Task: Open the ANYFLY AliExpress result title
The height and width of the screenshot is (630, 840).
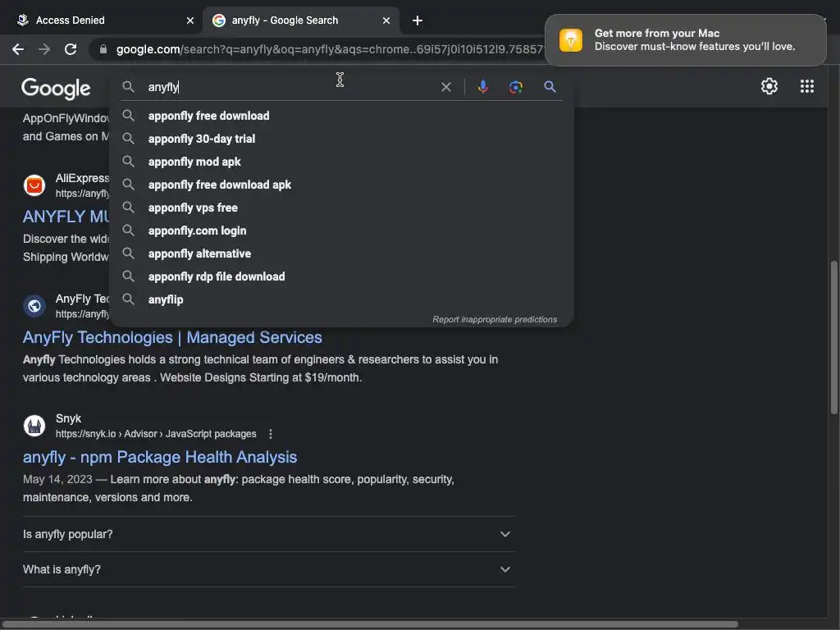Action: 66,217
